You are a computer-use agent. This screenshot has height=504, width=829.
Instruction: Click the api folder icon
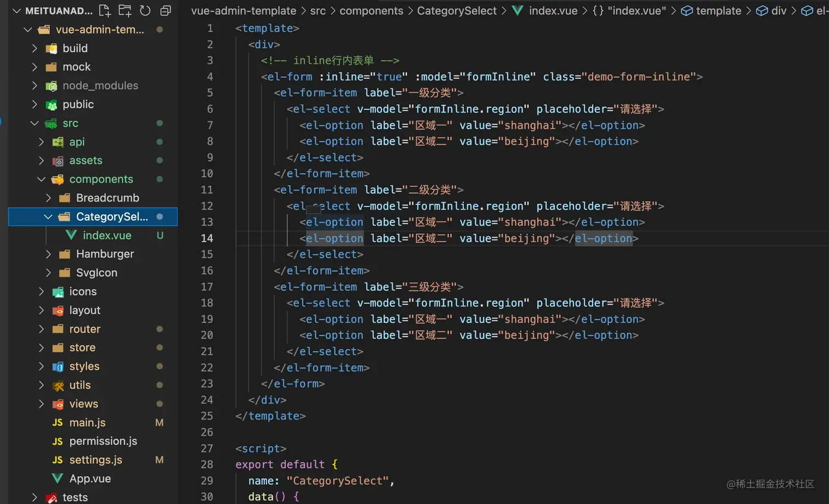(x=58, y=142)
